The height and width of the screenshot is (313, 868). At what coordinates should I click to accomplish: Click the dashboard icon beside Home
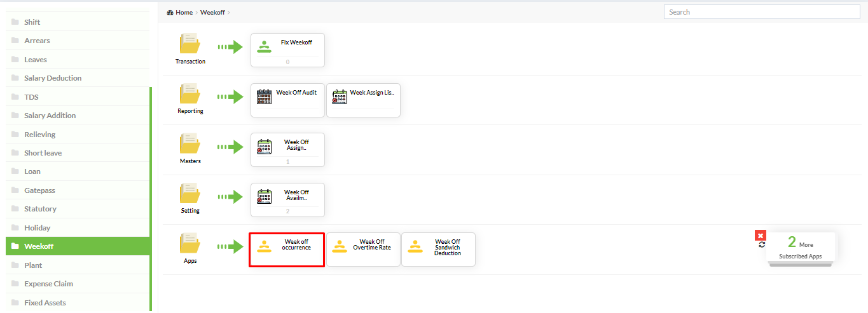[x=170, y=12]
